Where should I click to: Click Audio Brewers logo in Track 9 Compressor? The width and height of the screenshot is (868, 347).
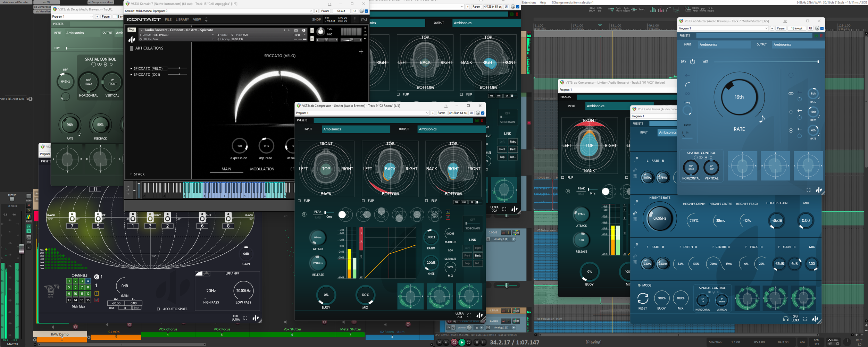point(479,315)
